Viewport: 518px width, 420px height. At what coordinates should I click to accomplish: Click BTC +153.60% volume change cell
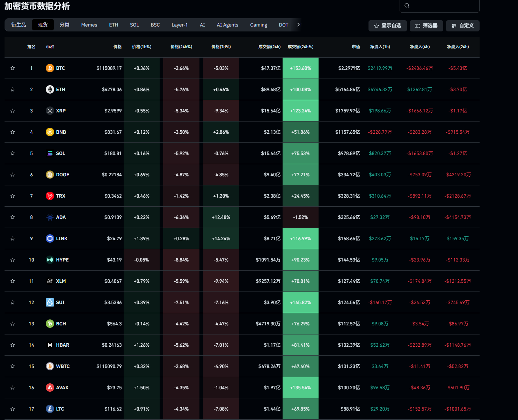click(x=300, y=68)
